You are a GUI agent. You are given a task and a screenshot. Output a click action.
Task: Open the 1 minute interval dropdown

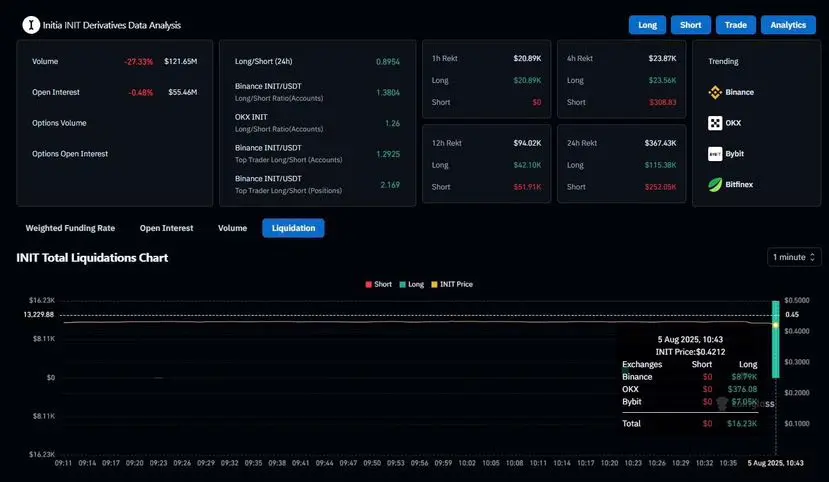pos(794,257)
